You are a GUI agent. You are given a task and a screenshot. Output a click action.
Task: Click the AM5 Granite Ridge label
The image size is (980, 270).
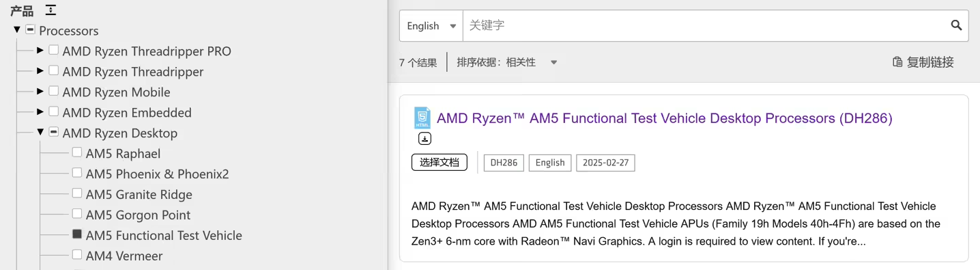139,195
